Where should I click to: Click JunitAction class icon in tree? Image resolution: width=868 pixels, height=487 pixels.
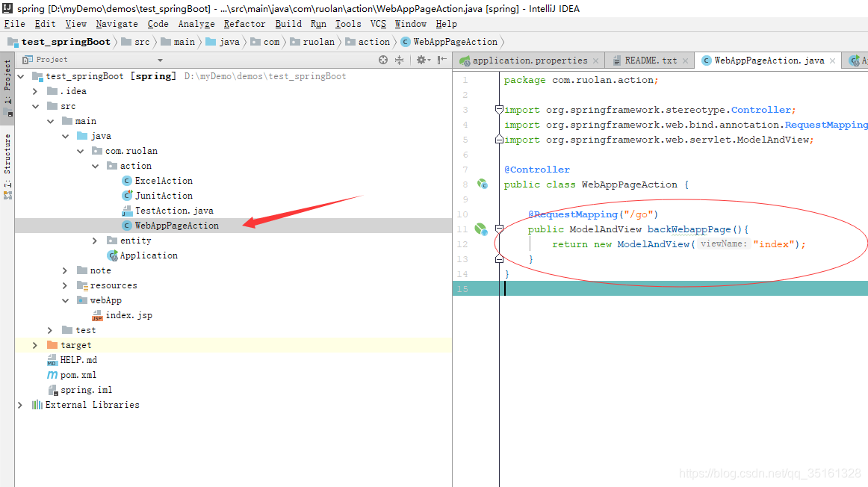tap(127, 196)
